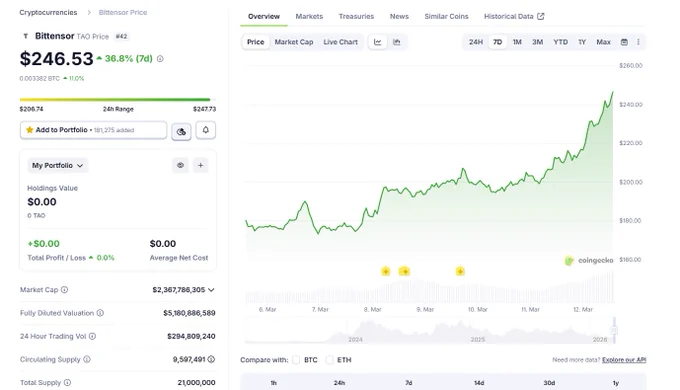Click the 14d performance column header
Viewport: 680px width, 390px height.
click(x=479, y=383)
